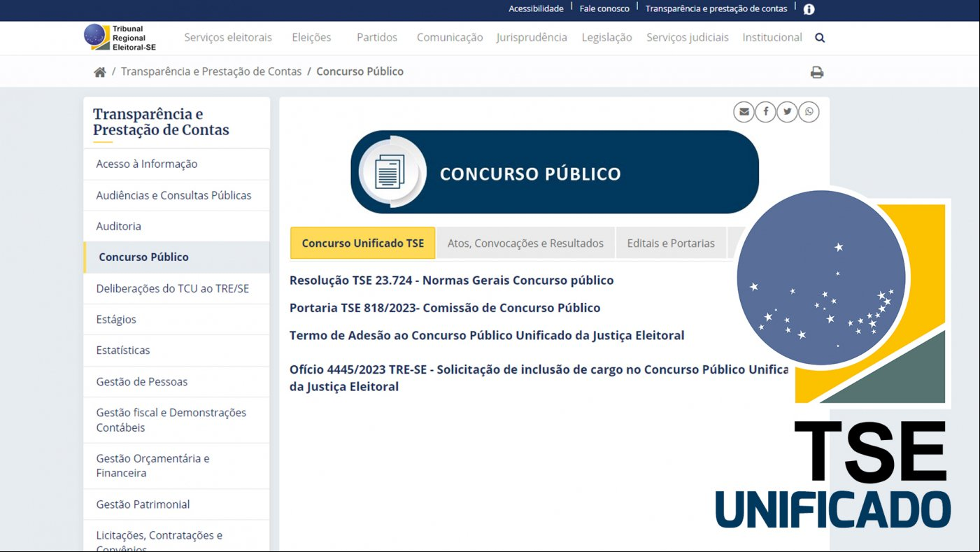Open the search magnifier icon

[820, 38]
